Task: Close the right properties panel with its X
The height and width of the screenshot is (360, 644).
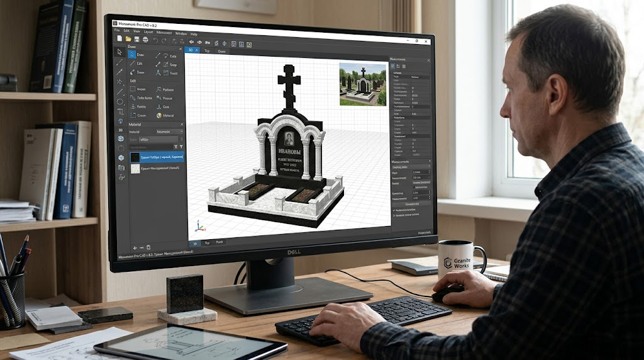Action: point(428,60)
